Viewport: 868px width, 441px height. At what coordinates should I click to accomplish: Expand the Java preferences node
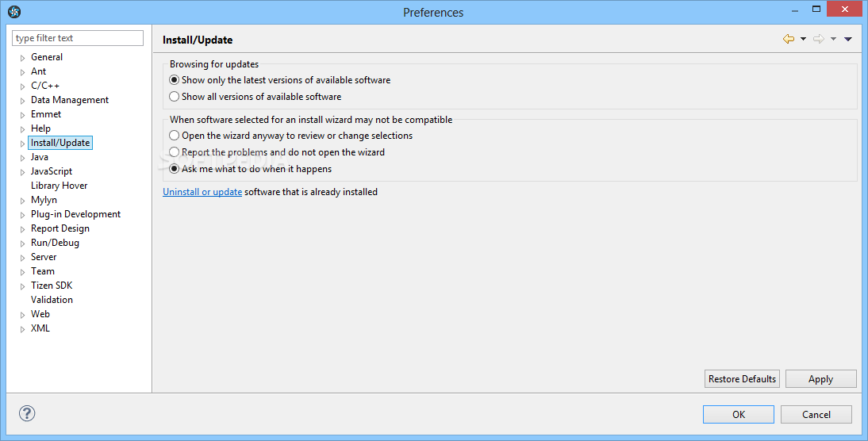point(23,158)
